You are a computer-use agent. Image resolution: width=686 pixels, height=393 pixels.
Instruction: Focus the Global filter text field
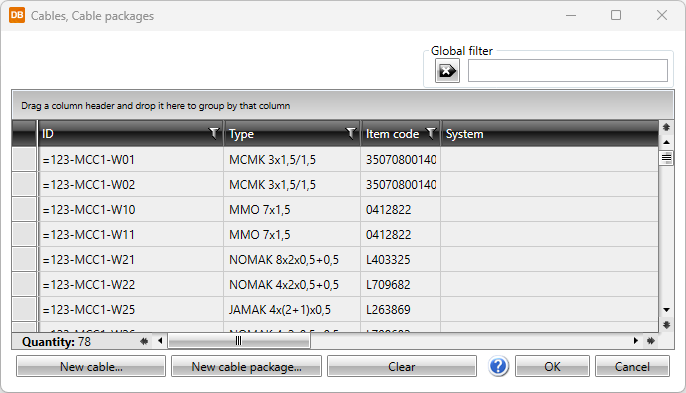(567, 70)
